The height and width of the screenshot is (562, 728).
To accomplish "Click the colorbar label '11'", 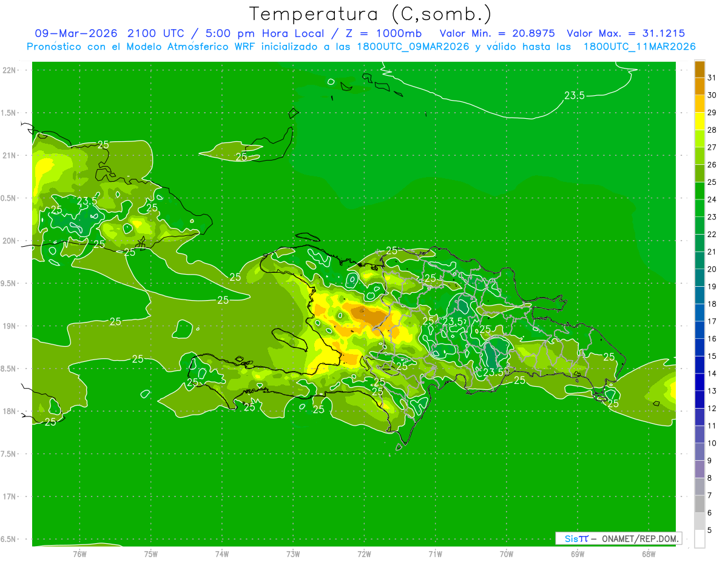I will [712, 426].
